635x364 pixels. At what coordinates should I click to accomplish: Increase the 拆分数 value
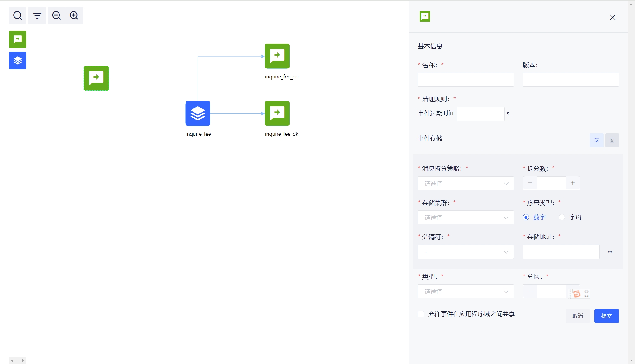(x=573, y=183)
